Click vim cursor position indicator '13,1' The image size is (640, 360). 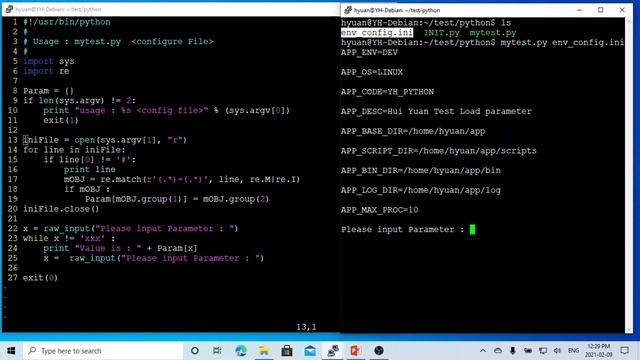tap(306, 327)
